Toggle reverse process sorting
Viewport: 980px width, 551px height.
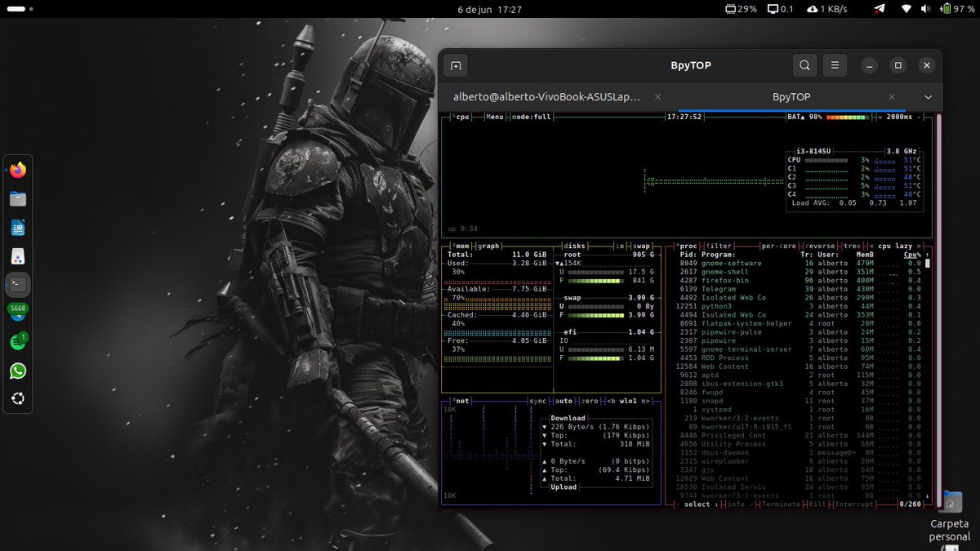(819, 246)
